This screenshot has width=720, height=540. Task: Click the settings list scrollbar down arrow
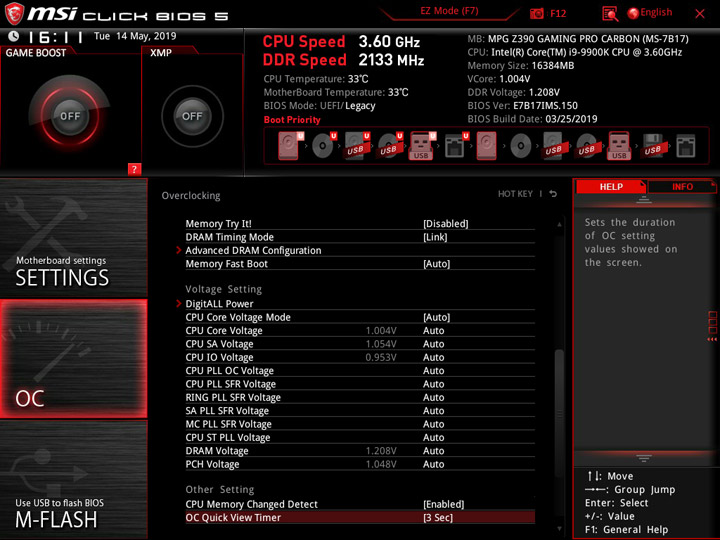(x=559, y=529)
